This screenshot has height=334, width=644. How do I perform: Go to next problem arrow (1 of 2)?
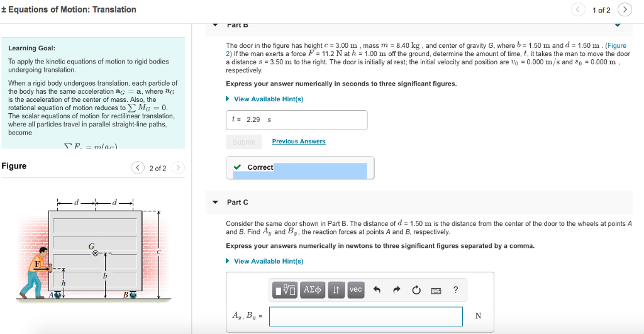tap(625, 9)
